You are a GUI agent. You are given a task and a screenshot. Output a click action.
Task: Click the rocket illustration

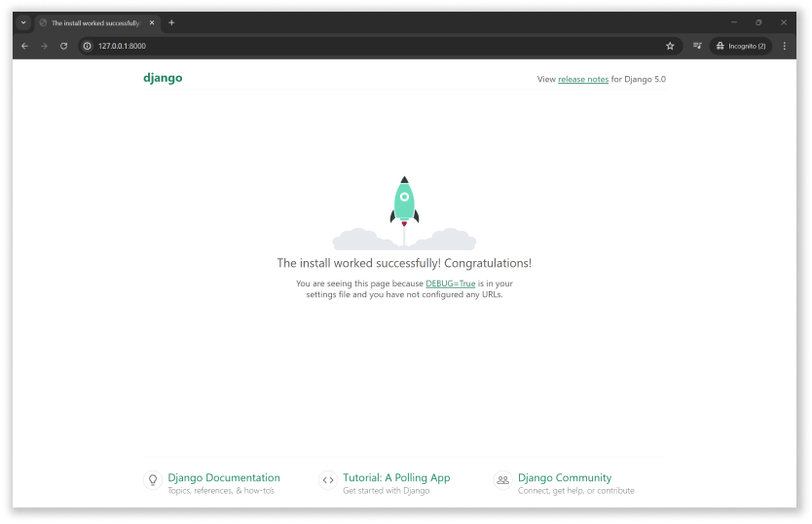(404, 213)
